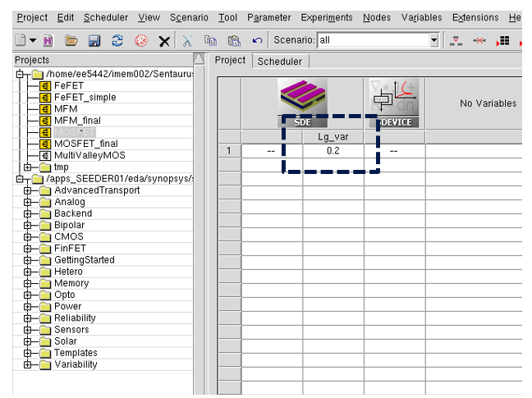The height and width of the screenshot is (398, 532).
Task: Open the Scenario dropdown list
Action: [x=434, y=39]
